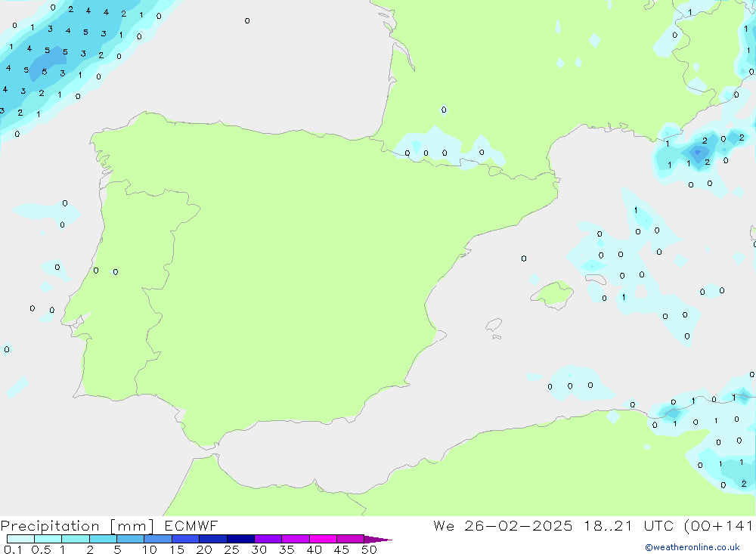Click the 30–35 mm purple legend swatch
The width and height of the screenshot is (756, 554).
coord(268,539)
